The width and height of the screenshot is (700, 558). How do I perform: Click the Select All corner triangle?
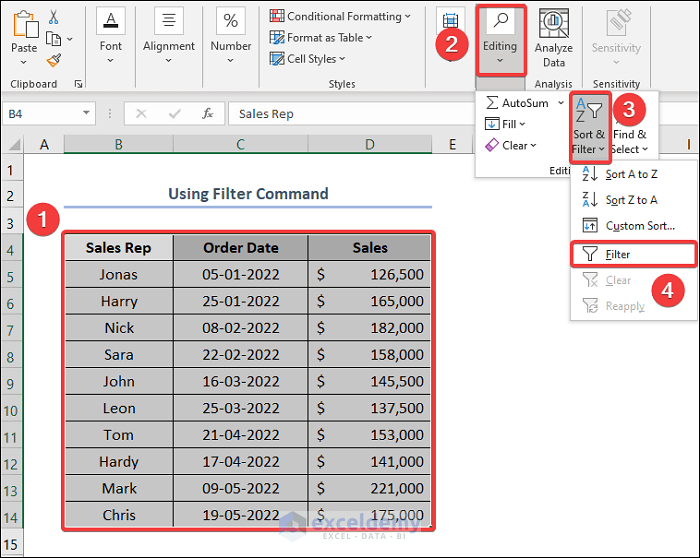pos(14,145)
